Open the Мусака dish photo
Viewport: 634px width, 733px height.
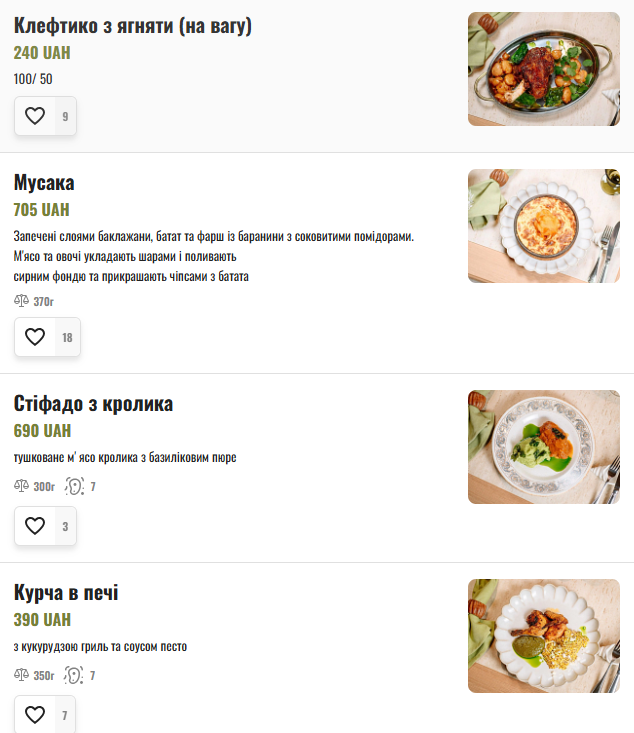[544, 226]
